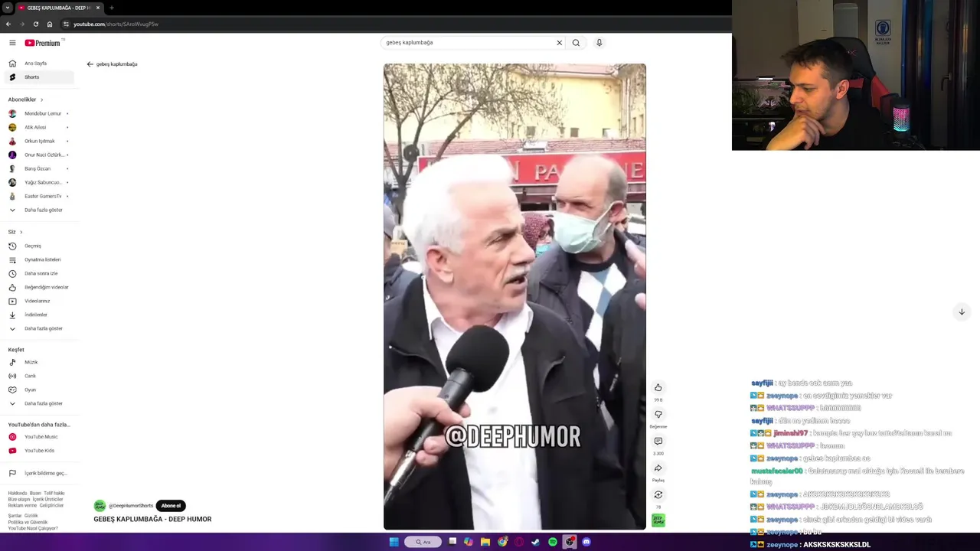Screen dimensions: 980x551
Task: Open the browser tab list dropdown
Action: pyautogui.click(x=7, y=8)
